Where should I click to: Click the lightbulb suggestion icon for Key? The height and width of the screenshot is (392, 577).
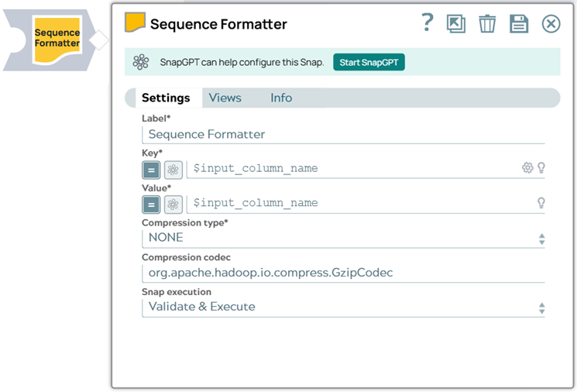(x=541, y=168)
